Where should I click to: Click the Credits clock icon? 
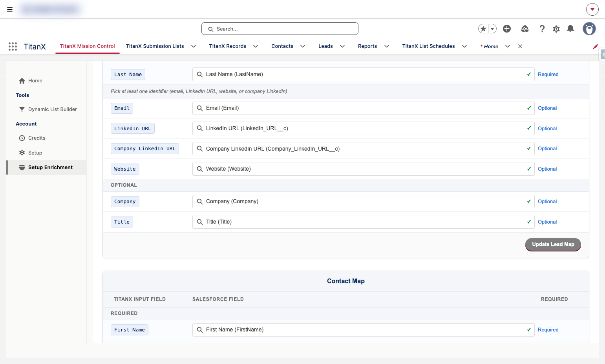[22, 138]
